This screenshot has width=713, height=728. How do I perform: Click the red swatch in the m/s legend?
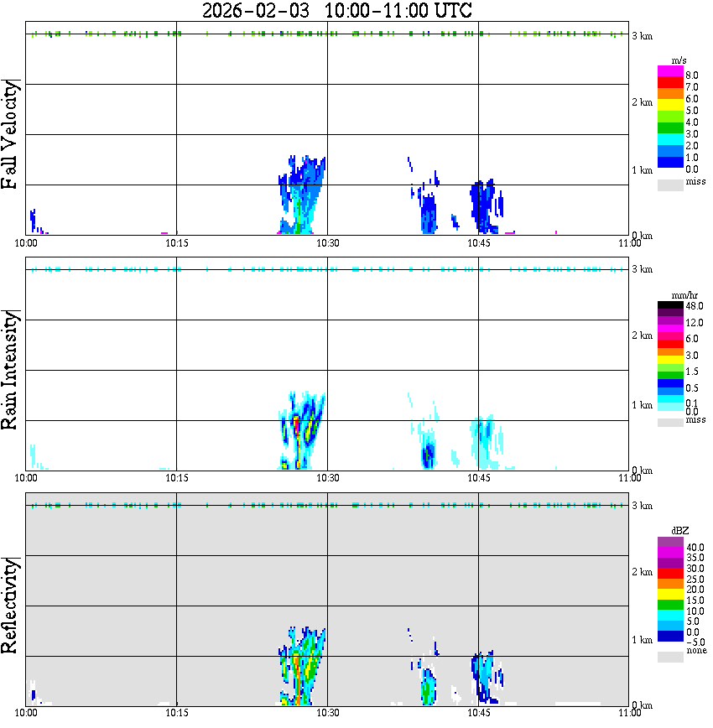click(x=670, y=83)
